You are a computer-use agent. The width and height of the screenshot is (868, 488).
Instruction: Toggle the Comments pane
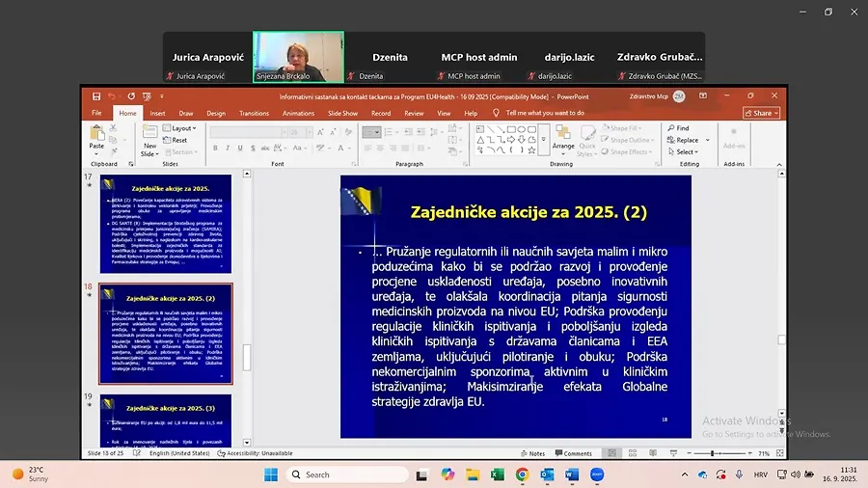click(574, 453)
